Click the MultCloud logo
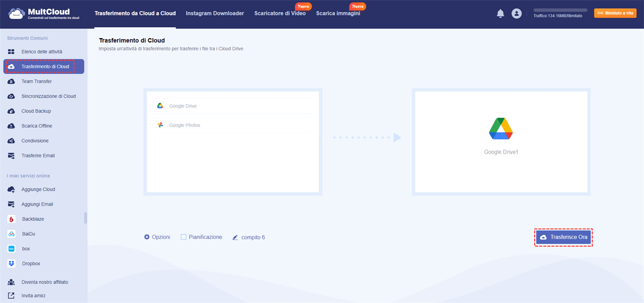Image resolution: width=644 pixels, height=303 pixels. coord(45,13)
